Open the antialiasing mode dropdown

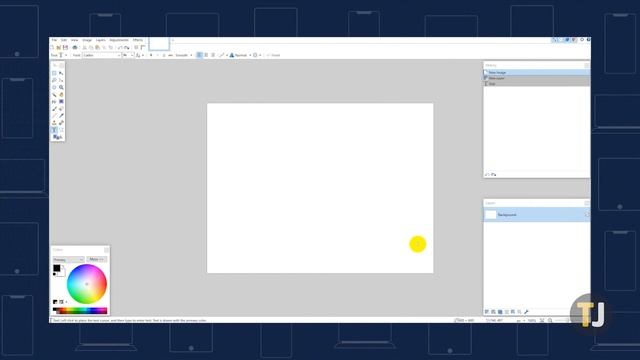pyautogui.click(x=223, y=55)
